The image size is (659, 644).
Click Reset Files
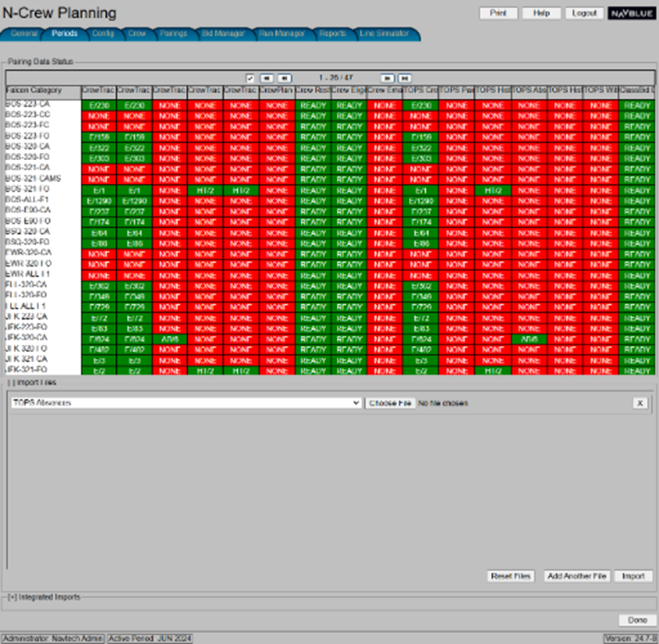511,576
